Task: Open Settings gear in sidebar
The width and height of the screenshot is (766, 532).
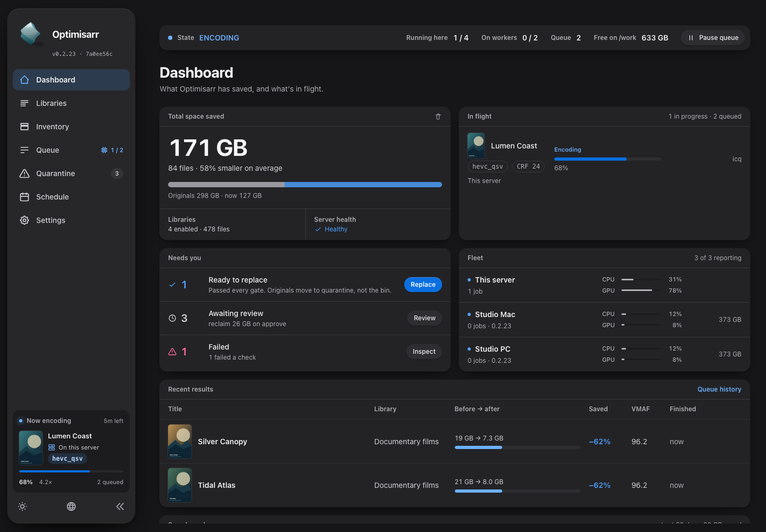Action: click(24, 220)
